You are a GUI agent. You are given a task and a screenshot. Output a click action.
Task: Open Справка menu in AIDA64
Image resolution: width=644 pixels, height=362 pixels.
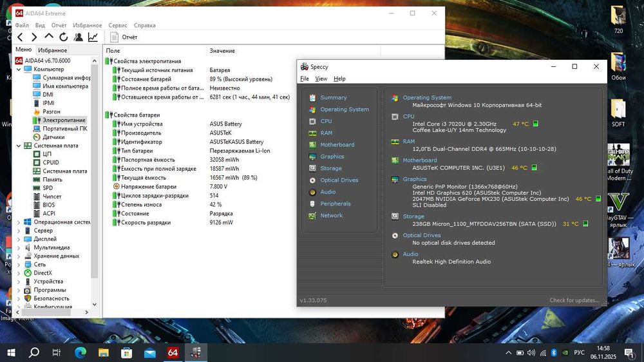144,25
